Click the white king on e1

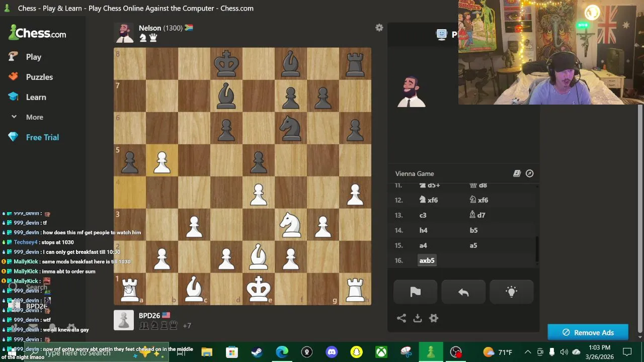click(x=259, y=289)
